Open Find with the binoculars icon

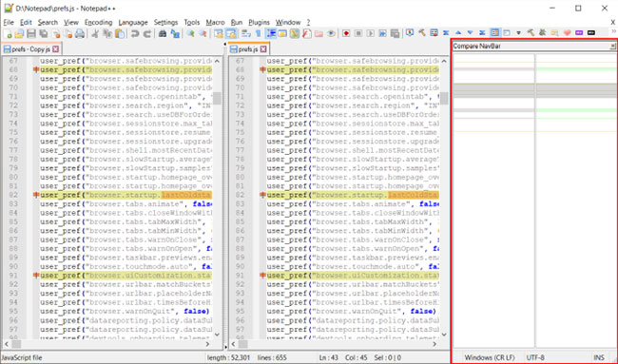163,33
